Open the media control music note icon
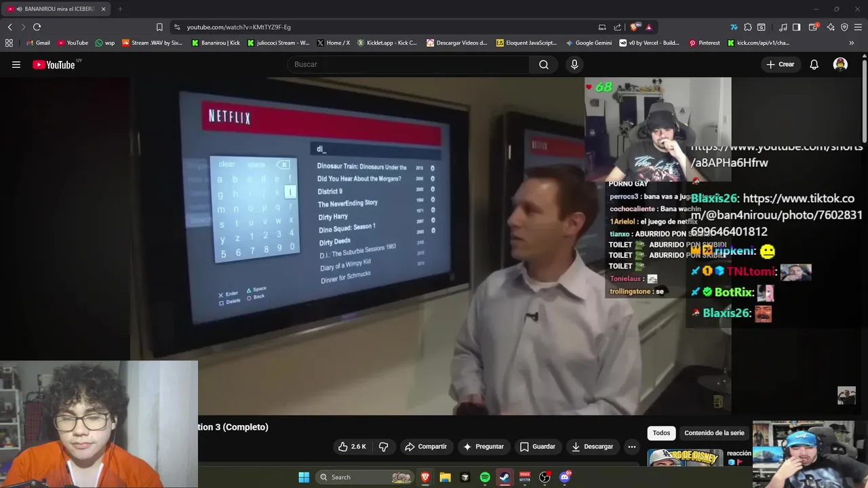The width and height of the screenshot is (868, 488). tap(783, 27)
